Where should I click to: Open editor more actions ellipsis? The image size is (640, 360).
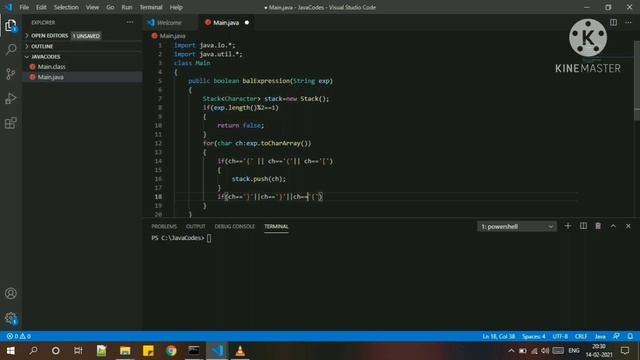pyautogui.click(x=628, y=22)
